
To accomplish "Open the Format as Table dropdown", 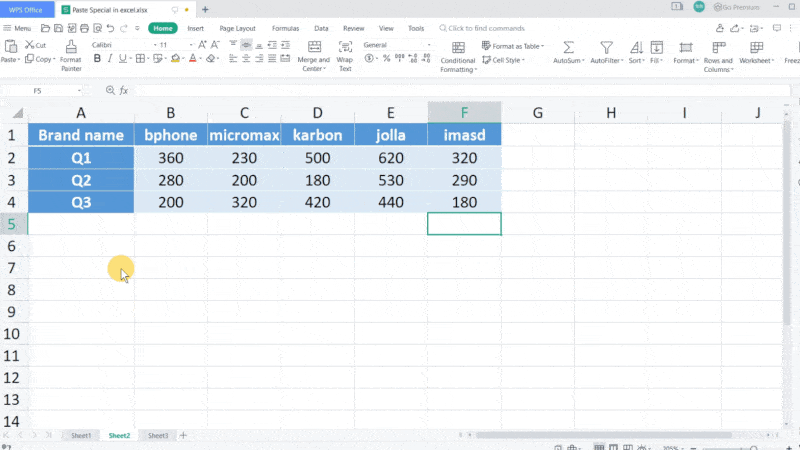I will pyautogui.click(x=513, y=46).
